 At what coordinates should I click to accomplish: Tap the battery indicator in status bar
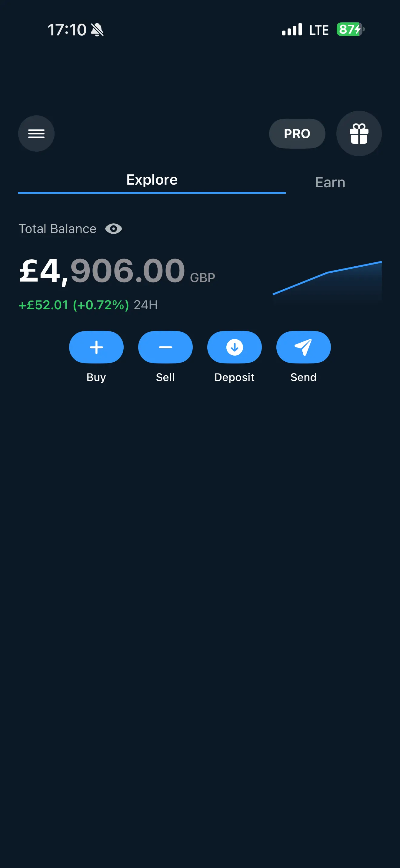[x=350, y=30]
